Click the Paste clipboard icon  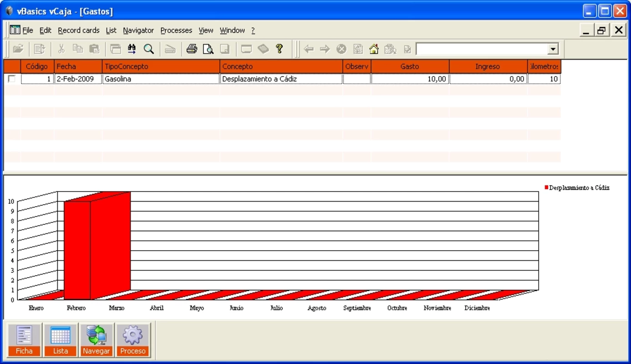[x=94, y=49]
